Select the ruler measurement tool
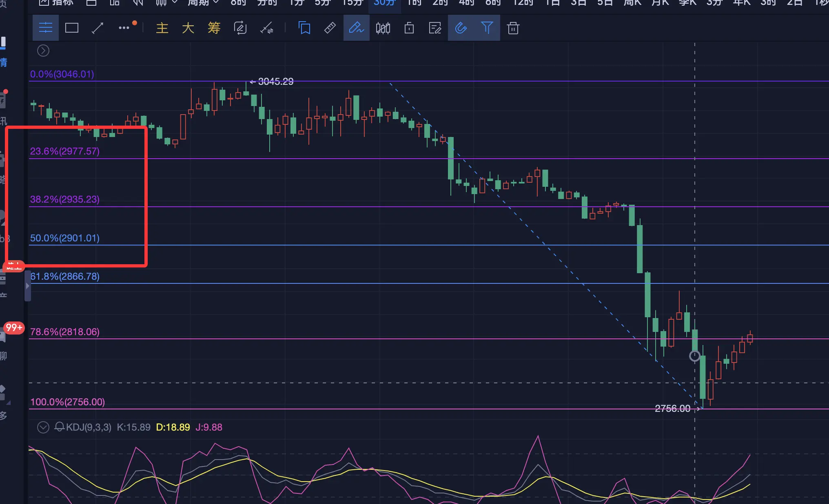 330,28
